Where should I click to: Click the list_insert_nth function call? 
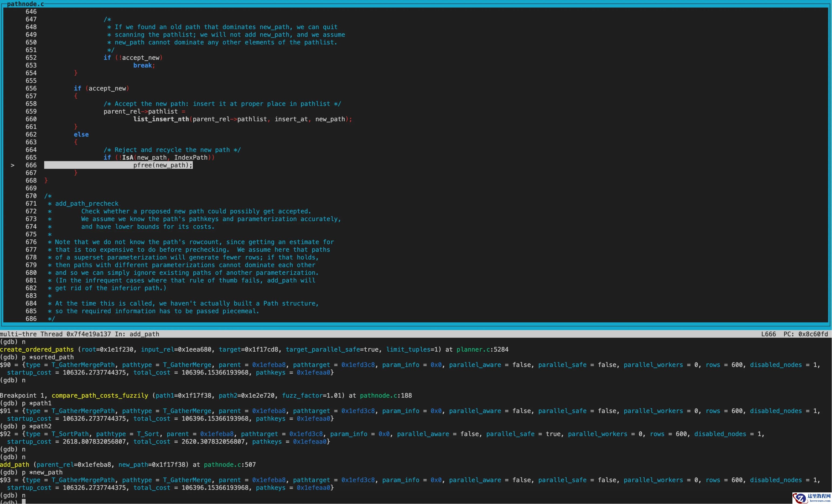[161, 119]
